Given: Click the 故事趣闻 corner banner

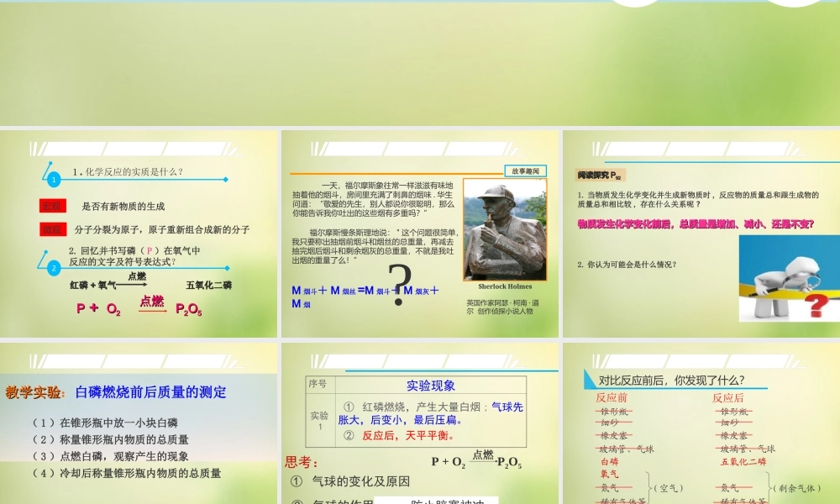Looking at the screenshot, I should pyautogui.click(x=527, y=171).
